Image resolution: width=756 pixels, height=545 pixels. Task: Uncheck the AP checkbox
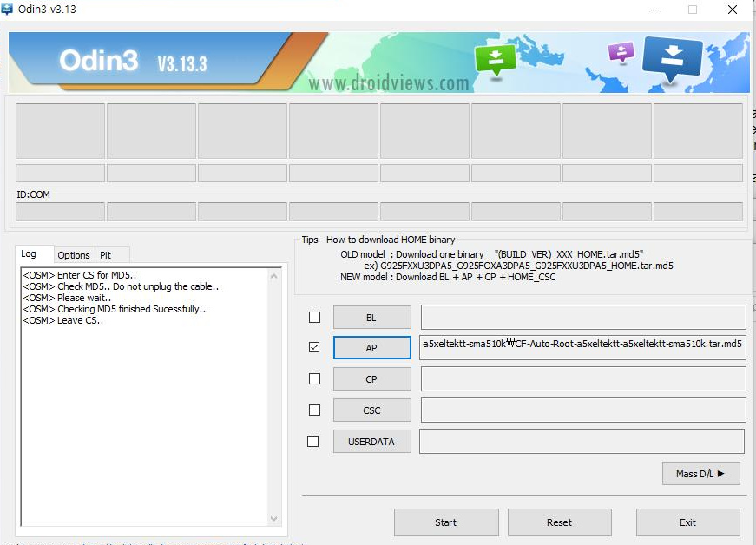[314, 347]
